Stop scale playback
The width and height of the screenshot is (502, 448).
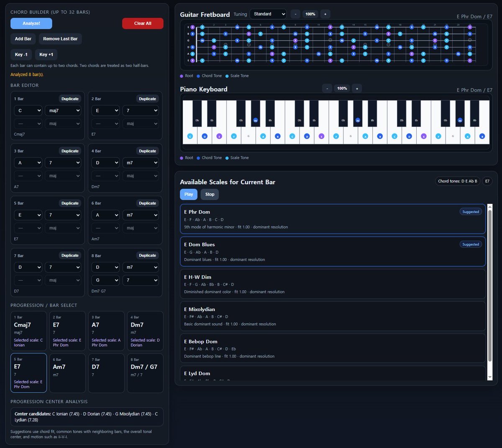(210, 194)
